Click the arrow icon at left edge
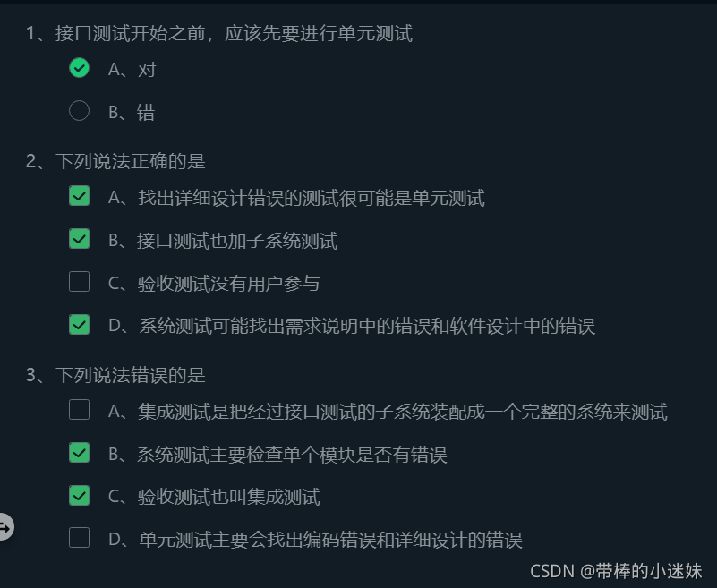 click(x=5, y=527)
